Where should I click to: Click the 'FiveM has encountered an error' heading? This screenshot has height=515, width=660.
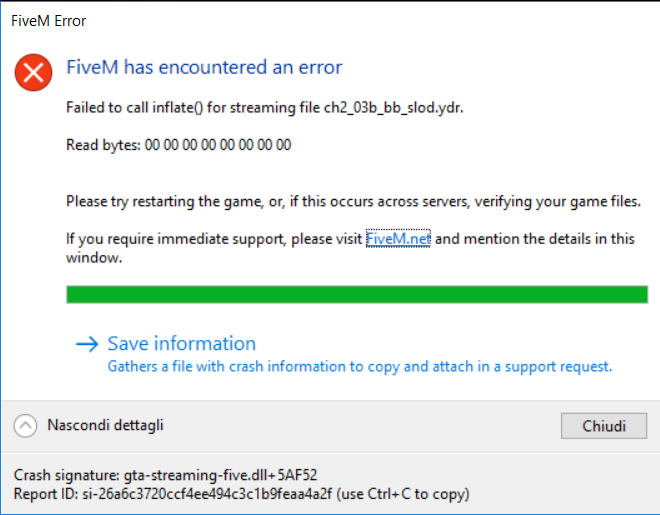204,68
